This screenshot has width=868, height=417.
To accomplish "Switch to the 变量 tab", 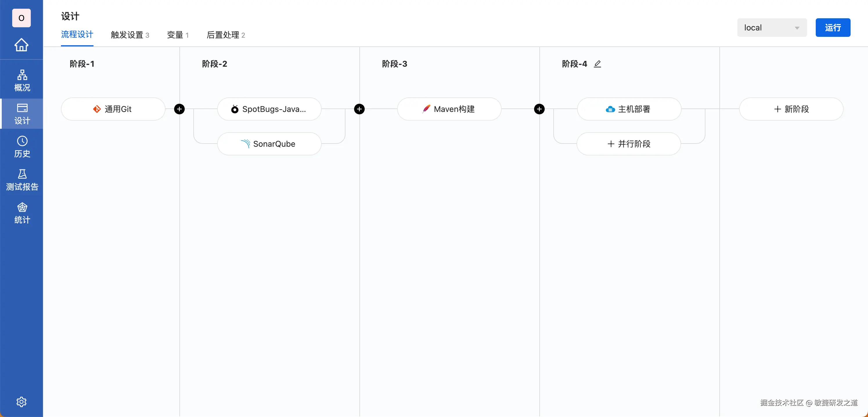I will click(178, 35).
